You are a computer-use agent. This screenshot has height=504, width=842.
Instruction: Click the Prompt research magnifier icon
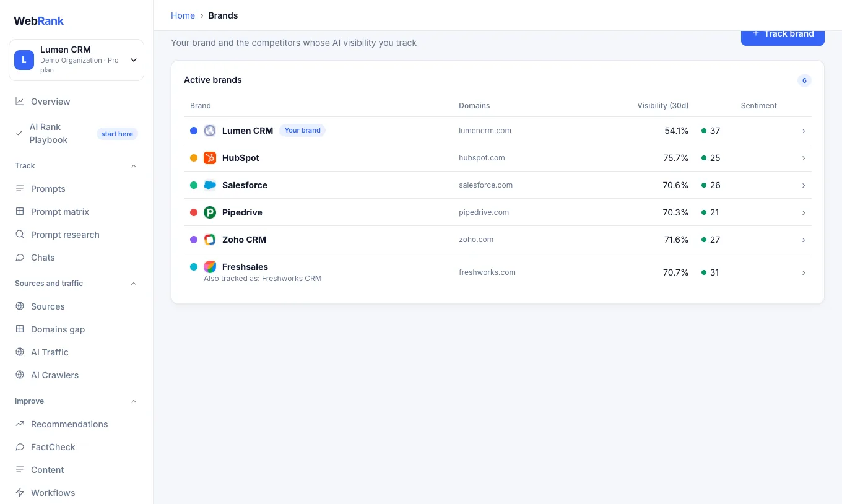(x=20, y=235)
